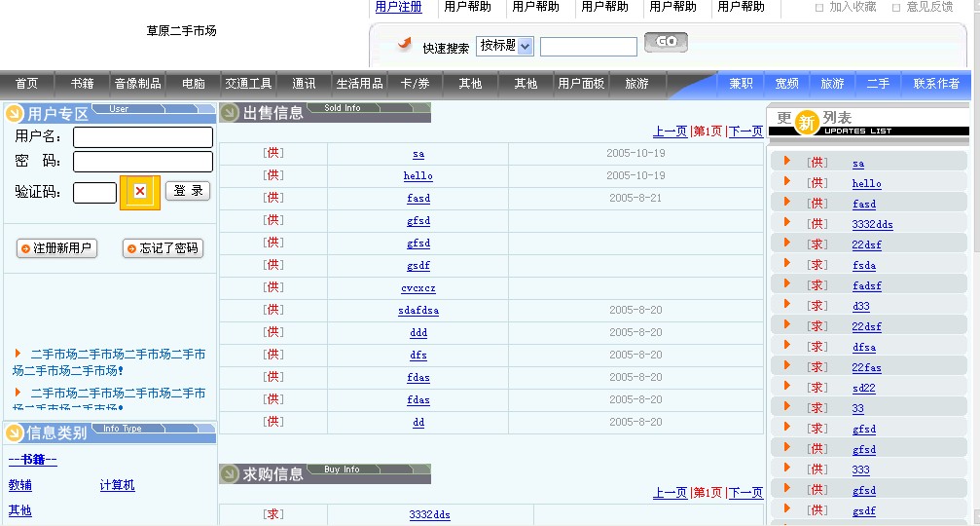
Task: Focus the 用户名 input field
Action: tap(143, 137)
